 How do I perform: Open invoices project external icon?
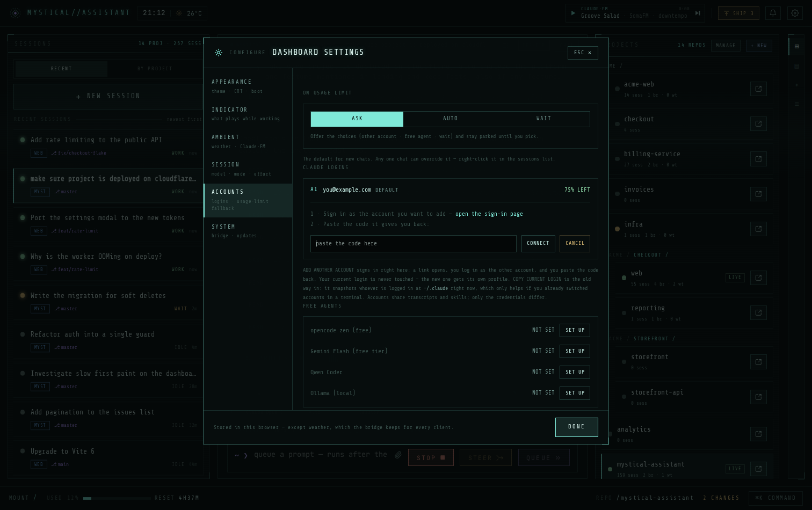tap(758, 194)
